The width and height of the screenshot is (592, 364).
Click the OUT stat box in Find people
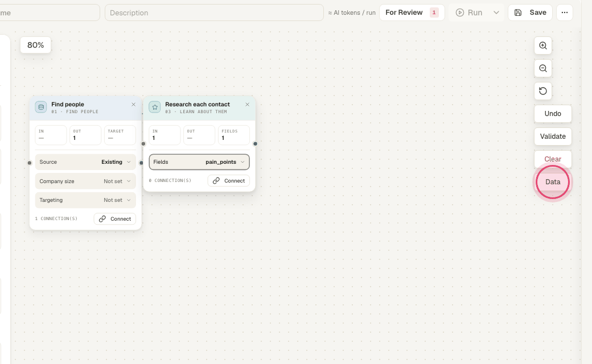tap(85, 135)
